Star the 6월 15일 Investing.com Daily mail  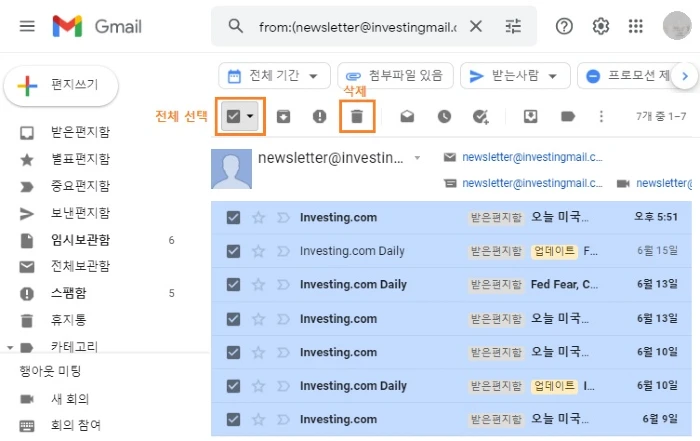[258, 251]
